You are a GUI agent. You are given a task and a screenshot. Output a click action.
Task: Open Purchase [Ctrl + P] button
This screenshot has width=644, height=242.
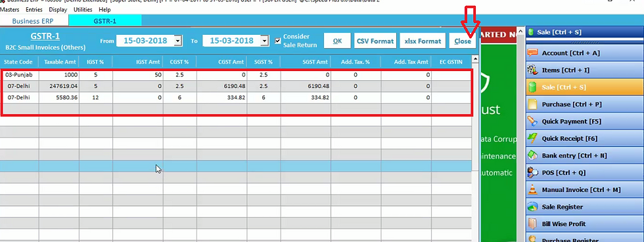(584, 105)
